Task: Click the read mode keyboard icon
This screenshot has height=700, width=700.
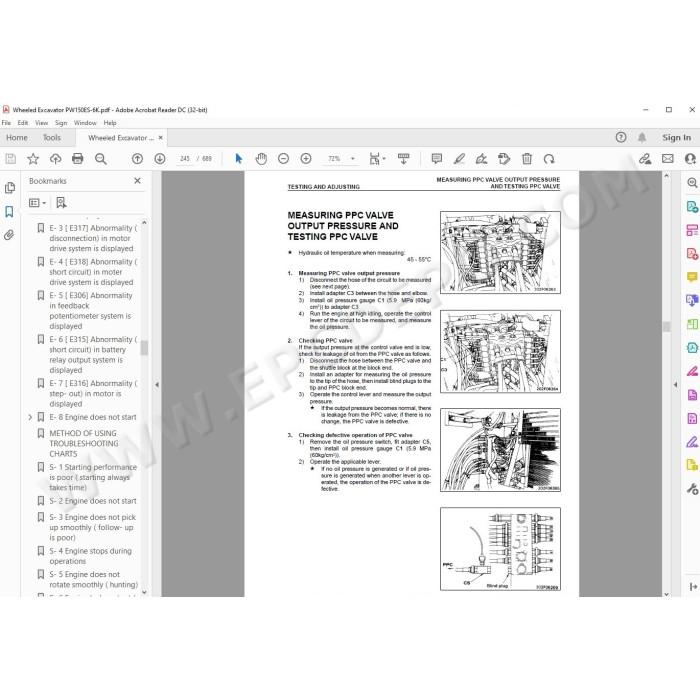Action: click(404, 158)
